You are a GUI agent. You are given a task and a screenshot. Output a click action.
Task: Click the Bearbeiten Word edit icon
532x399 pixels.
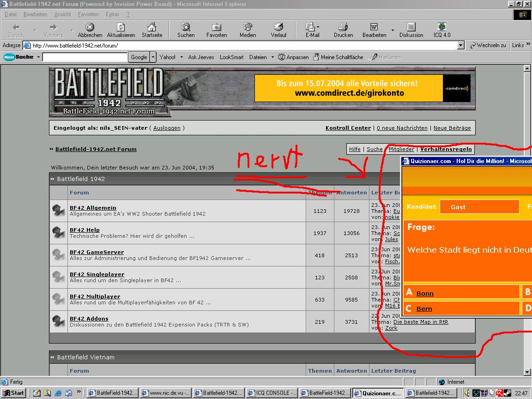pyautogui.click(x=374, y=27)
